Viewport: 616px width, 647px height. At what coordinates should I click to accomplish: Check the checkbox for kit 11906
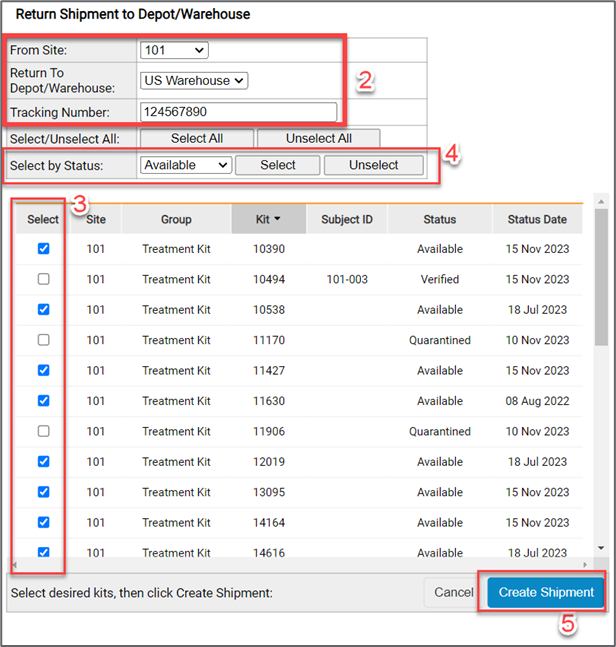[x=43, y=432]
